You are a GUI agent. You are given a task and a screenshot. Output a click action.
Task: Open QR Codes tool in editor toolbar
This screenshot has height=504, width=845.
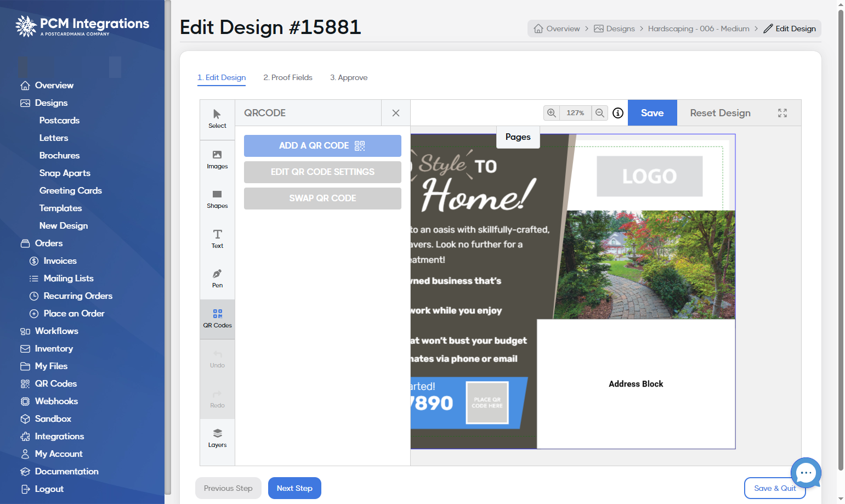[217, 319]
